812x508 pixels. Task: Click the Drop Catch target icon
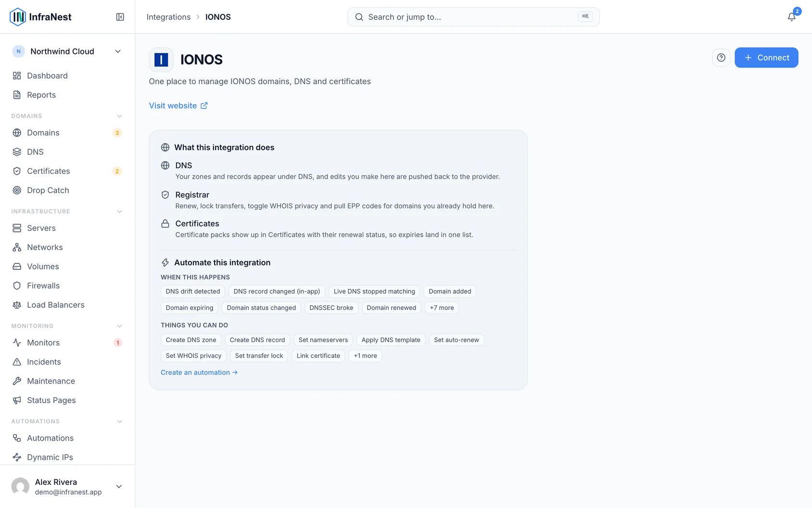[x=17, y=190]
